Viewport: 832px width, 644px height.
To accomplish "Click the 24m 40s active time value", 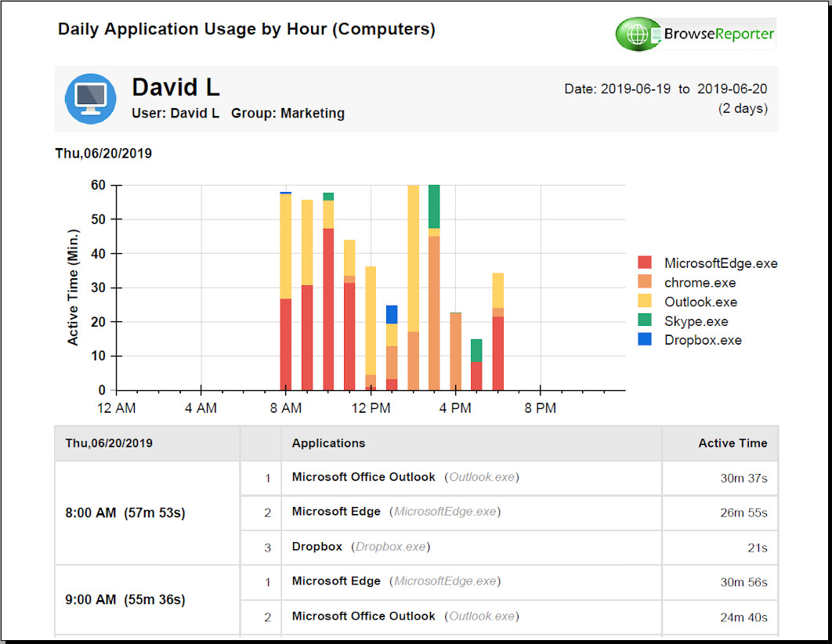I will 743,617.
